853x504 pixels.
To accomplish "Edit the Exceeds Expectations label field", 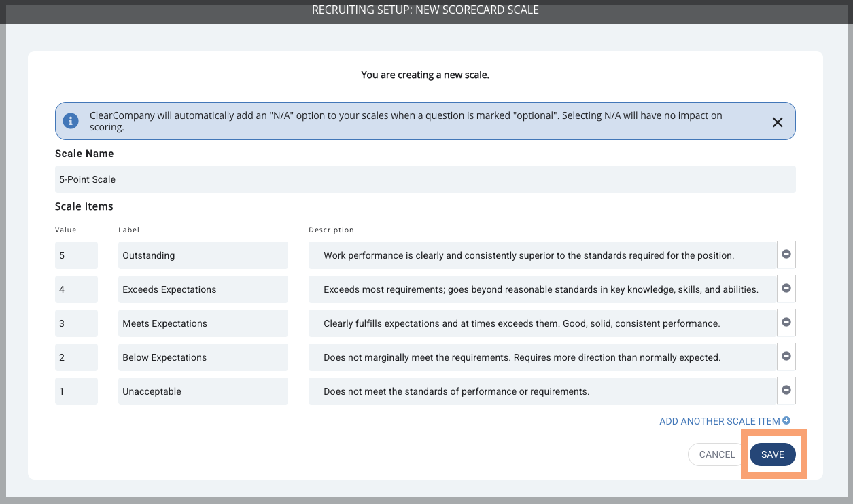I will 203,289.
